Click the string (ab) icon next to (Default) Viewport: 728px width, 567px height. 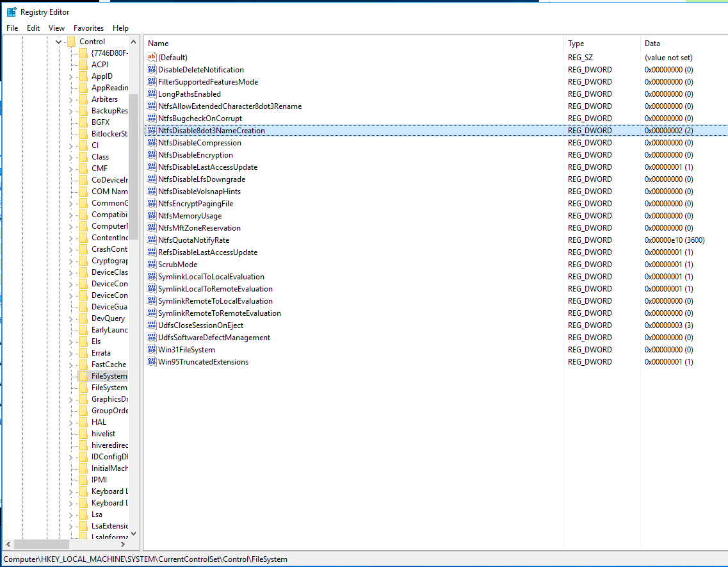click(x=150, y=57)
